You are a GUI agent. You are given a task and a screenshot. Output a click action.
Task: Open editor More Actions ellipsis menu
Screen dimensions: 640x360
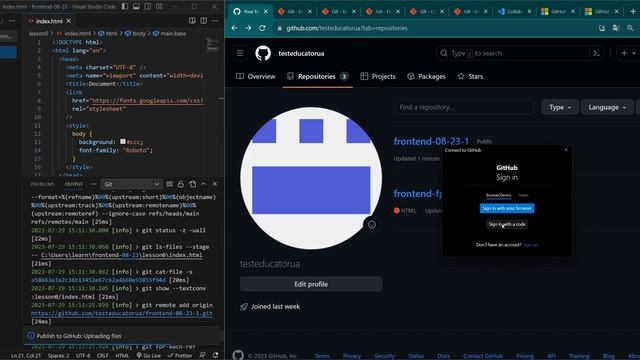(215, 21)
